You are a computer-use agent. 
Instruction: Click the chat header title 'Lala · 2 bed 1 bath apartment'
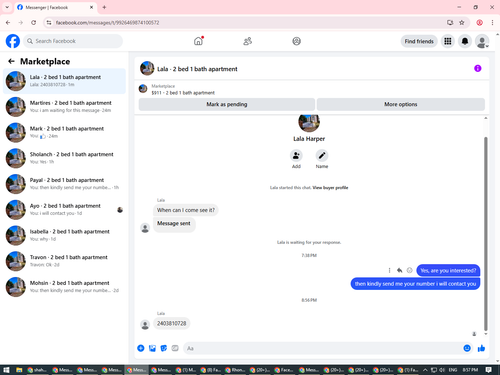tap(197, 69)
